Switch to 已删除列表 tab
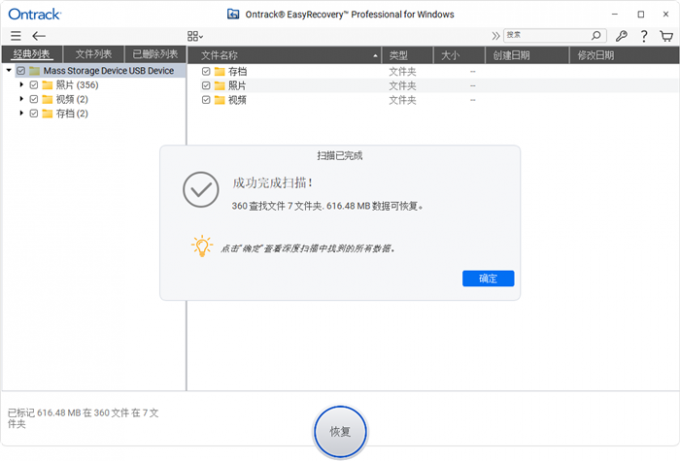Viewport: 680px width, 461px height. pos(155,55)
